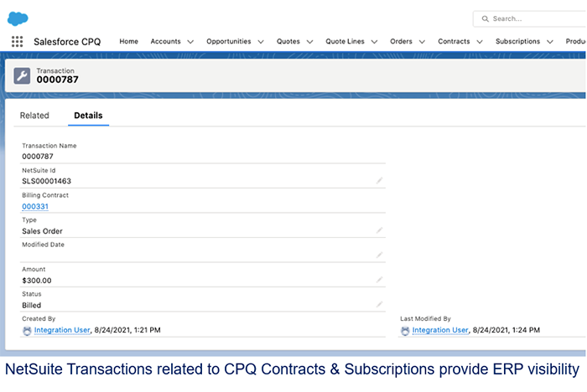The image size is (587, 392).
Task: Click the Transaction wrench icon
Action: (22, 76)
